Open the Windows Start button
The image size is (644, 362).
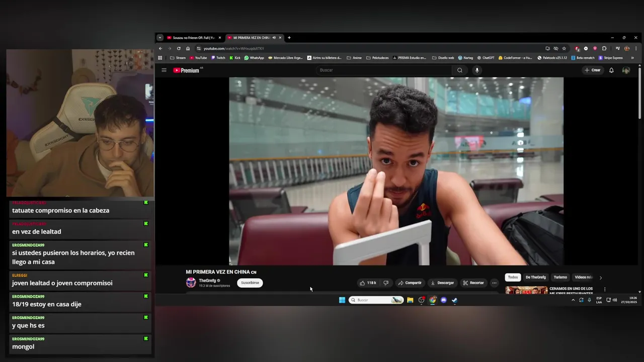coord(342,300)
